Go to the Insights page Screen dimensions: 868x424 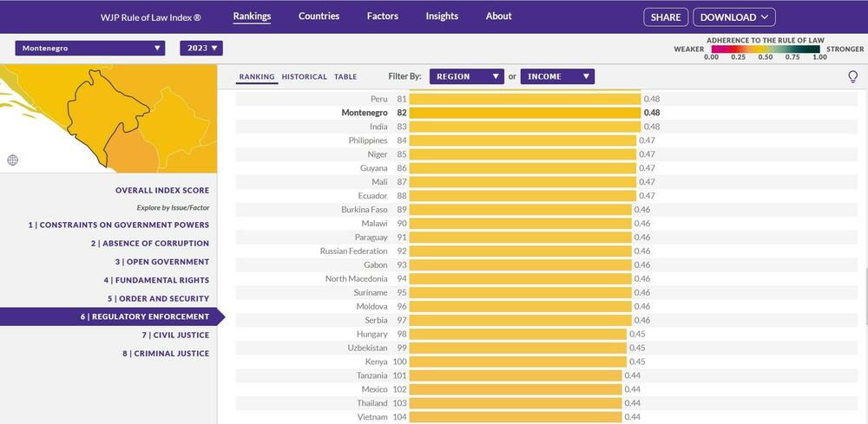pyautogui.click(x=442, y=16)
